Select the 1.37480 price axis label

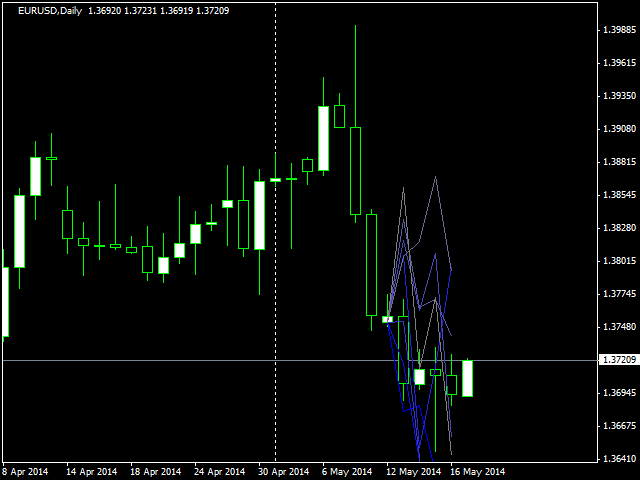(x=619, y=327)
